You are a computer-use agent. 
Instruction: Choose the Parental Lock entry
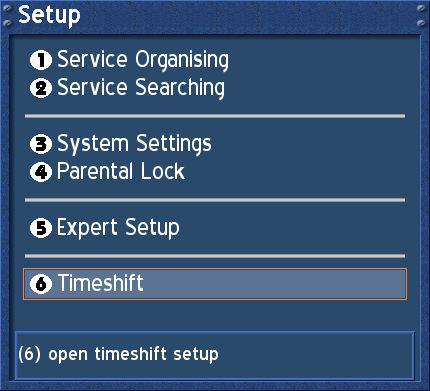pos(121,172)
